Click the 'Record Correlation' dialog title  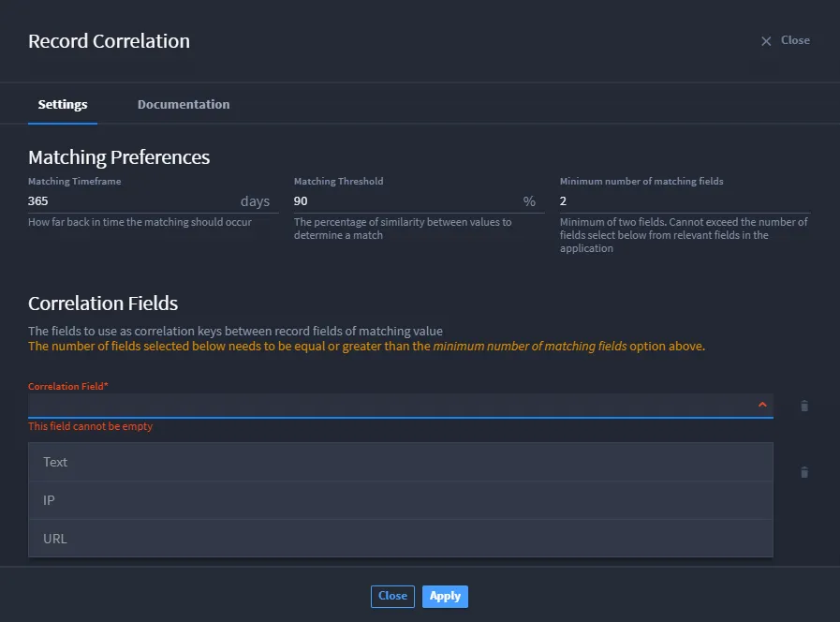coord(110,41)
